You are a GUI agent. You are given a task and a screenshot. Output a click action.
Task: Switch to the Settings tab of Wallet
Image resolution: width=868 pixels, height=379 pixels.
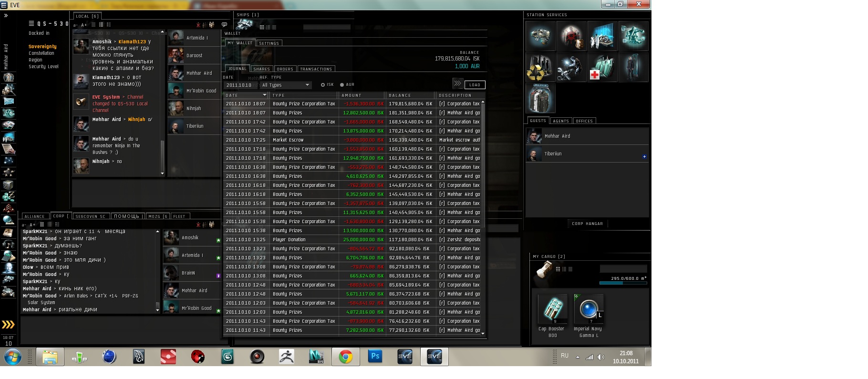click(x=269, y=43)
